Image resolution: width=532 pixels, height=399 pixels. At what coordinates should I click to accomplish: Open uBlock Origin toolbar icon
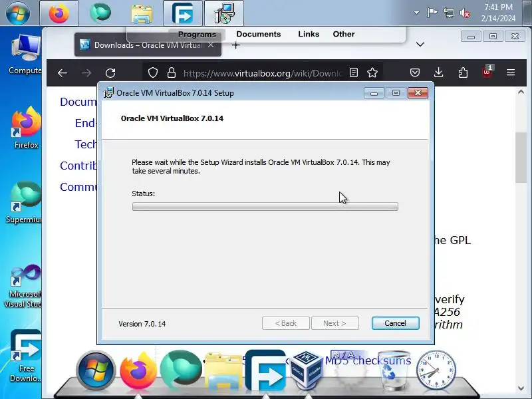coord(487,72)
